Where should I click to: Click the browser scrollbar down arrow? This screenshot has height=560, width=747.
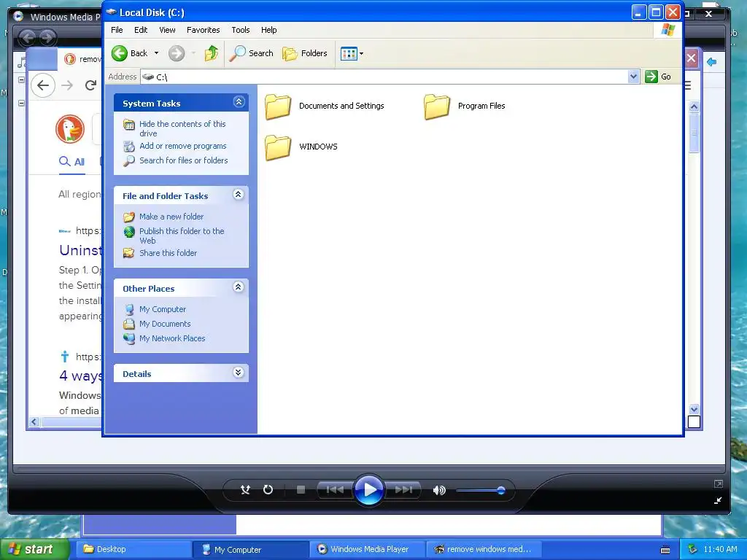pyautogui.click(x=694, y=409)
